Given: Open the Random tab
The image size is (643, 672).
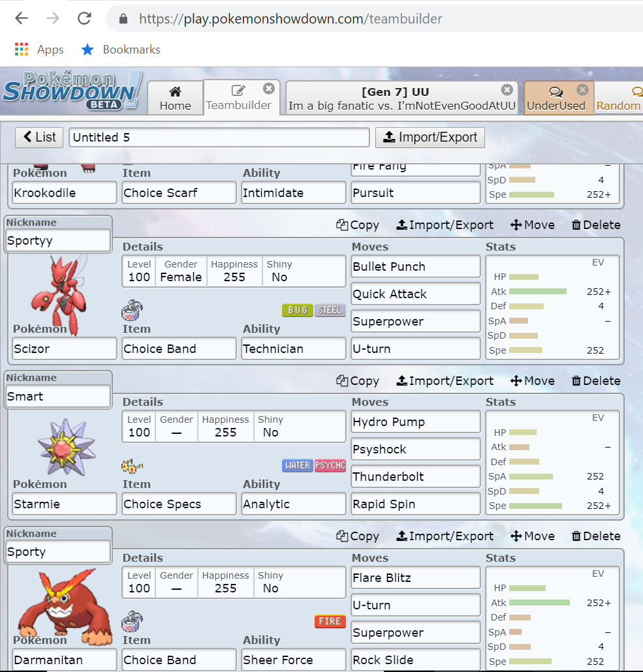Looking at the screenshot, I should click(x=619, y=99).
